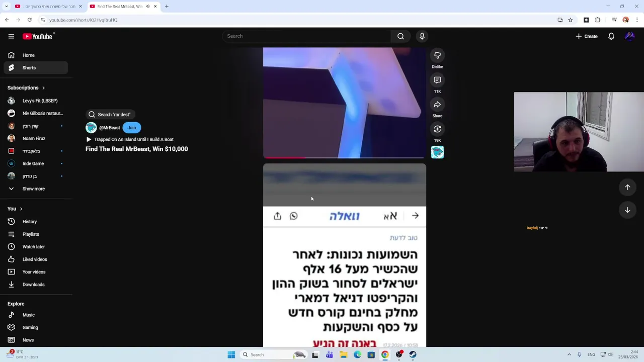The width and height of the screenshot is (644, 362).
Task: Click the WhatsApp icon in the article header
Action: [x=294, y=216]
